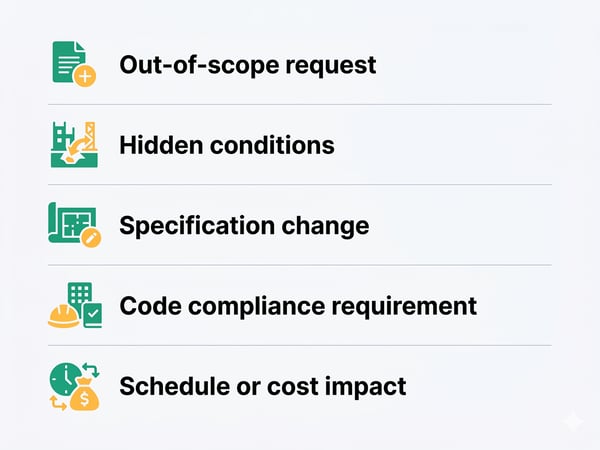Viewport: 600px width, 450px height.
Task: Open the "Specification change" entry
Action: tap(243, 225)
